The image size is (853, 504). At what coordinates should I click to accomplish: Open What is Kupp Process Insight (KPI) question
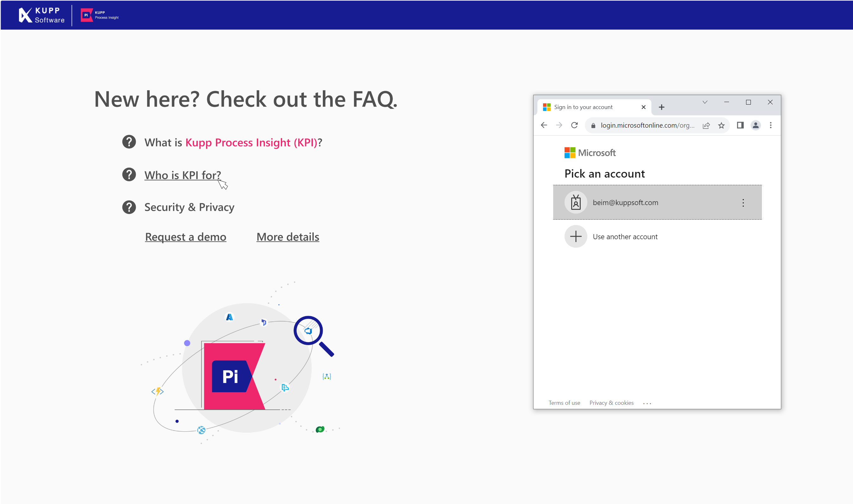[x=233, y=143]
